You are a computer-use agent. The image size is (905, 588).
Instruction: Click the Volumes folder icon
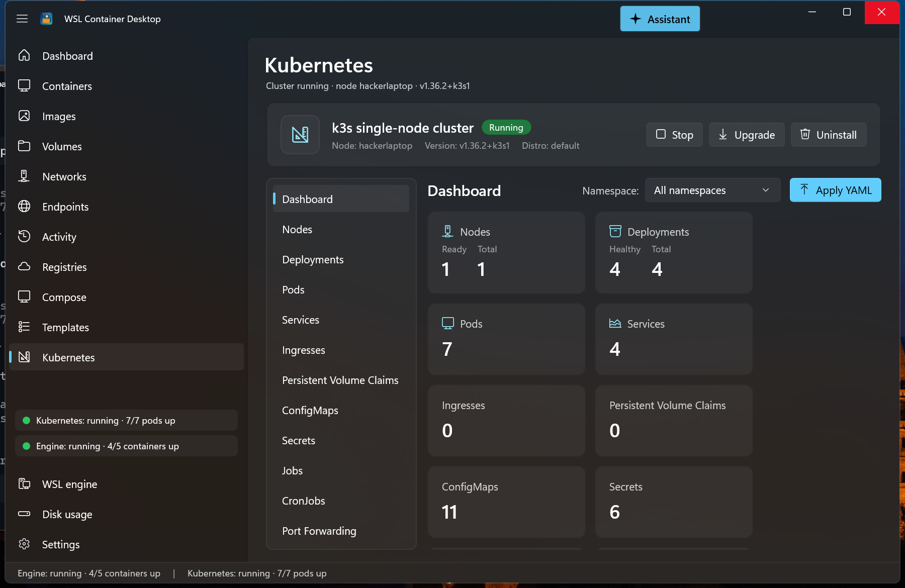pos(24,146)
